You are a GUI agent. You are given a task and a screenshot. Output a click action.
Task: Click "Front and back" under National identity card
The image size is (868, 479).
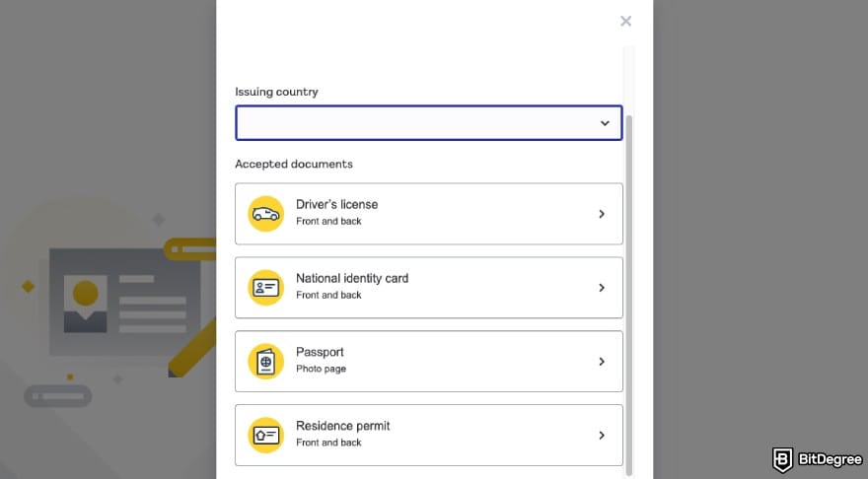(x=328, y=296)
